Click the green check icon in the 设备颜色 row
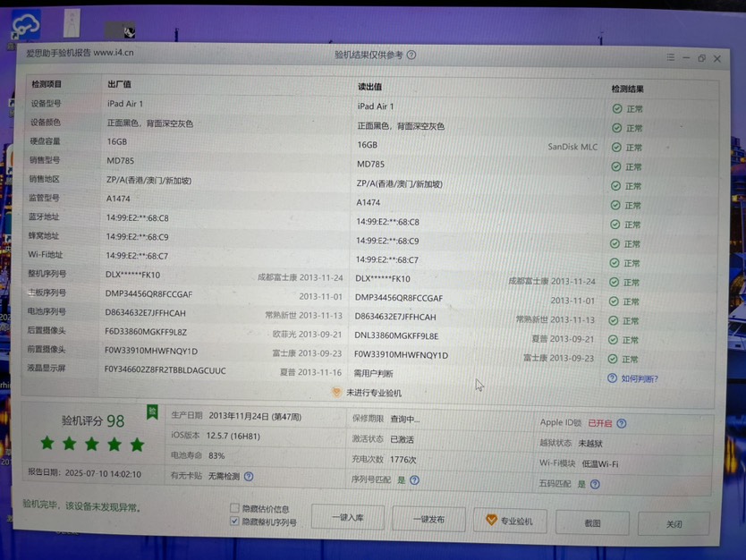This screenshot has height=560, width=746. 616,128
